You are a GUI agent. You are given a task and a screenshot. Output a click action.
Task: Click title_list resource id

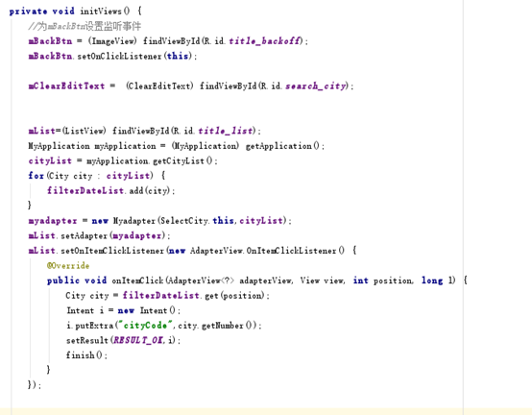226,131
